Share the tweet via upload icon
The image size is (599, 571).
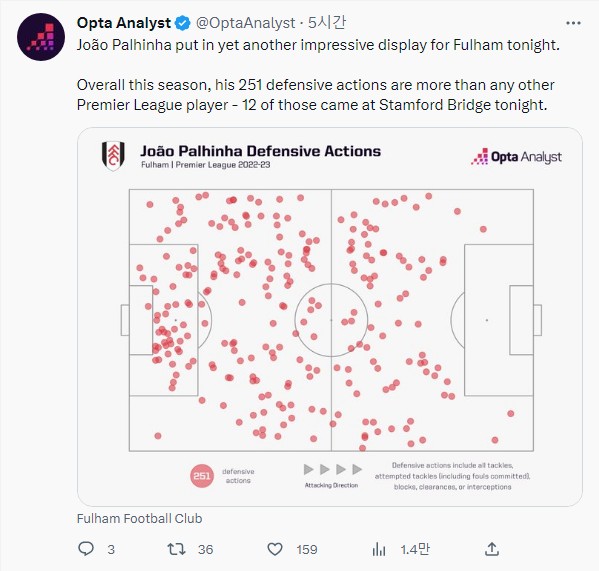click(492, 549)
